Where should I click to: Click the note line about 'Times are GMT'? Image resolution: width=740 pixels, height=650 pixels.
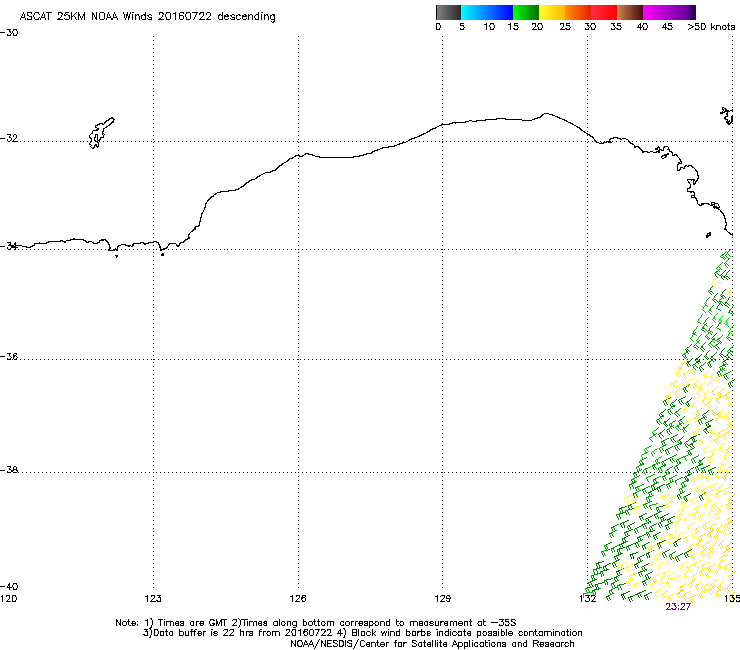tap(316, 623)
